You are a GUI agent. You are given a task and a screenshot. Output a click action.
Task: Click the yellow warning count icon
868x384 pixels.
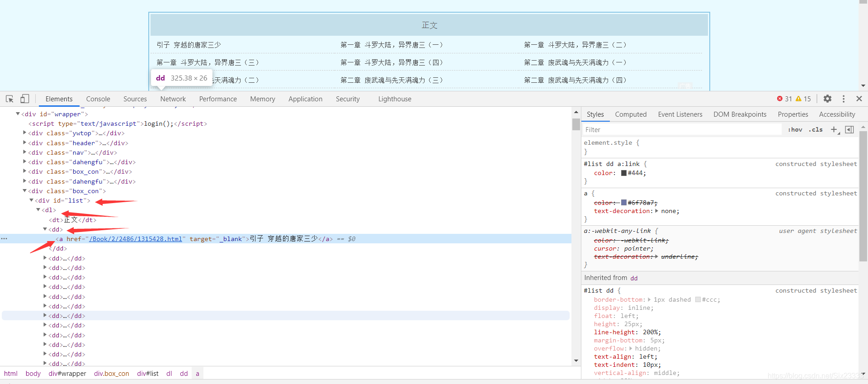click(798, 99)
